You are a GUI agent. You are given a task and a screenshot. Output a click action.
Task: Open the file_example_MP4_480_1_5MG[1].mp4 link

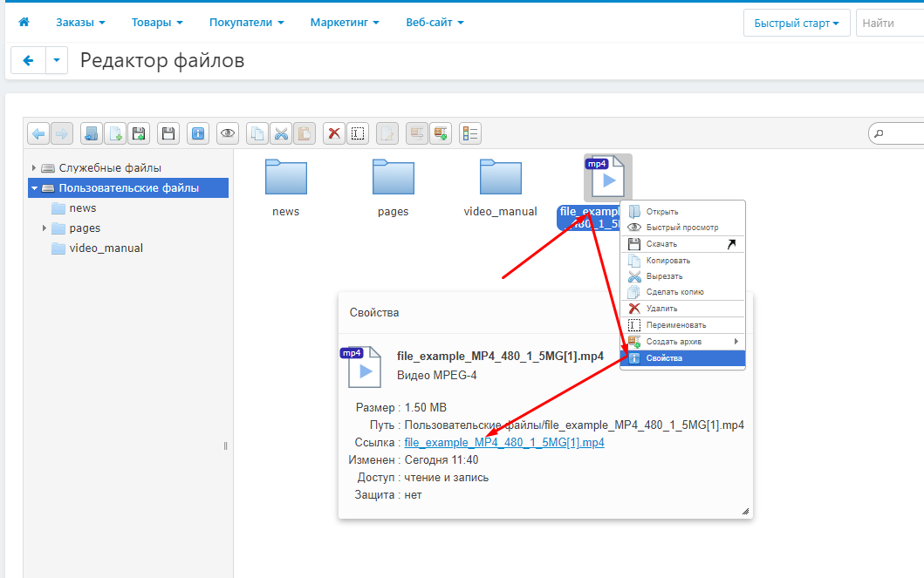[504, 443]
